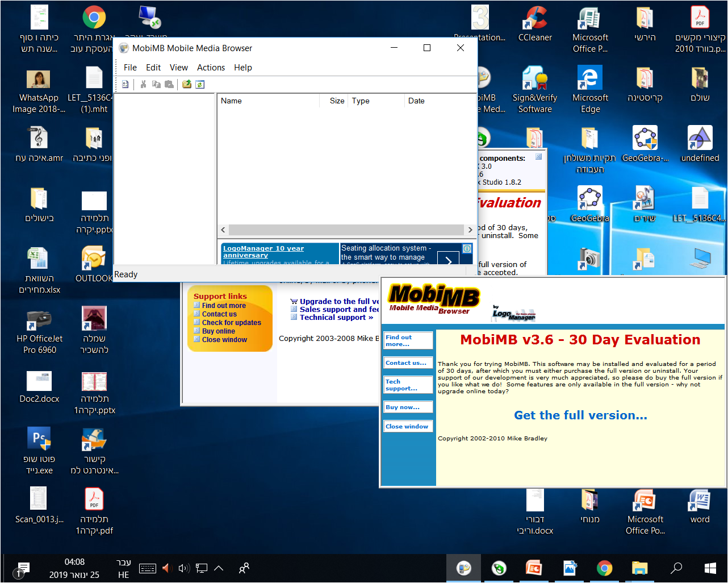
Task: Open the View menu
Action: tap(179, 68)
